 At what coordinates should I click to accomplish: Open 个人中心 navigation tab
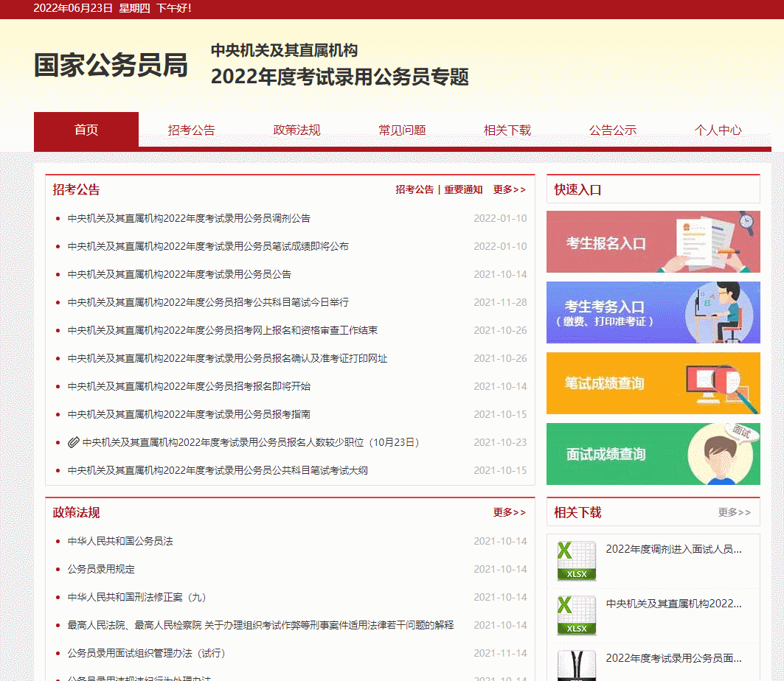718,130
